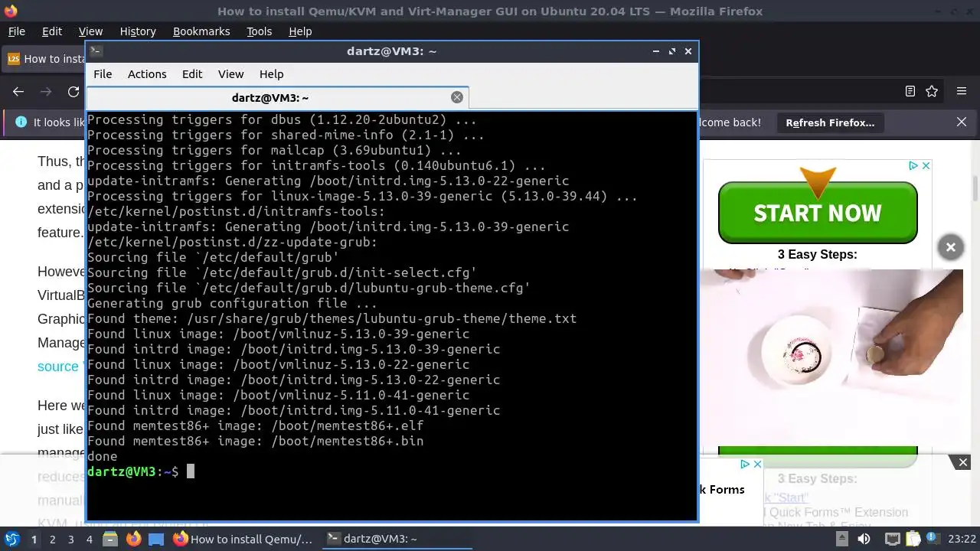
Task: Click the Refresh Firefox… button
Action: click(830, 122)
